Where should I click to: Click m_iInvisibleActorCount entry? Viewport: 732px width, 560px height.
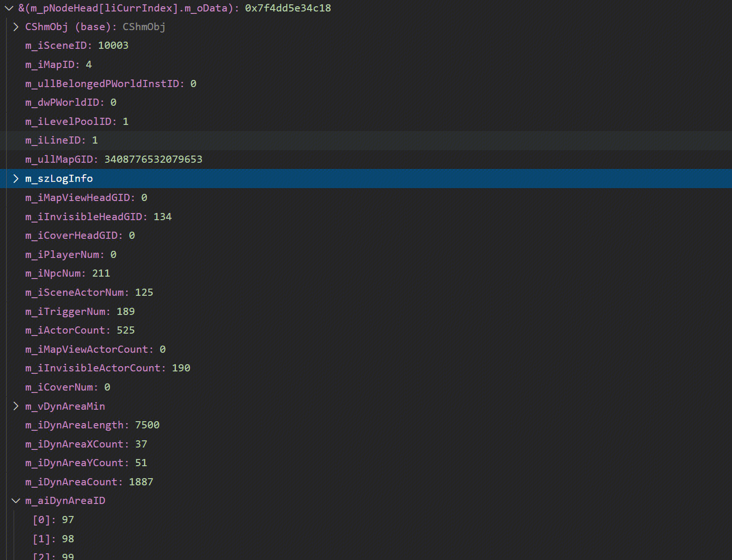tap(107, 368)
